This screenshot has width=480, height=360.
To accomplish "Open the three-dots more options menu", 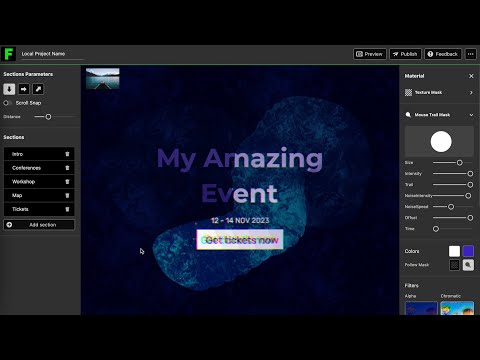I will tap(471, 54).
